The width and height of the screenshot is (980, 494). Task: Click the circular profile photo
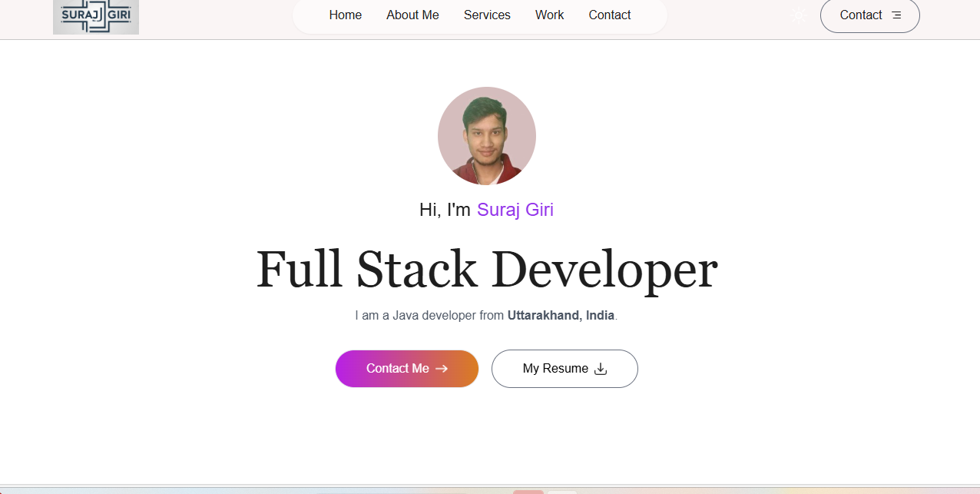(x=487, y=136)
